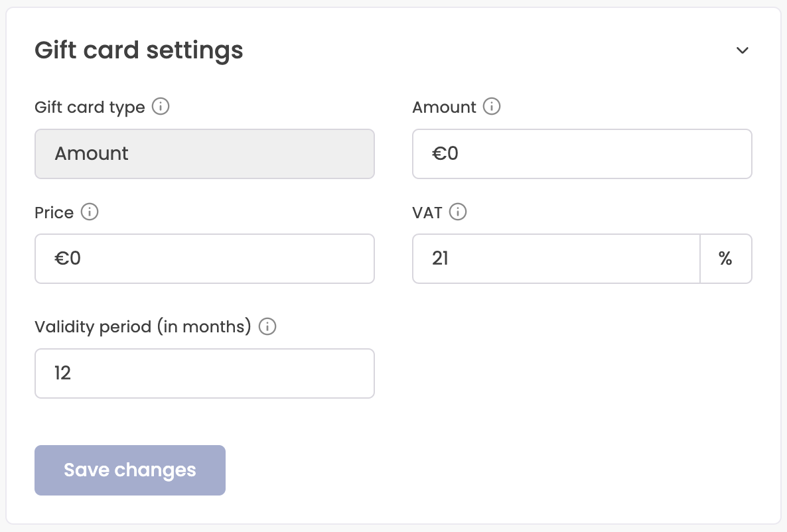
Task: Click the VAT info tooltip icon
Action: tap(458, 212)
